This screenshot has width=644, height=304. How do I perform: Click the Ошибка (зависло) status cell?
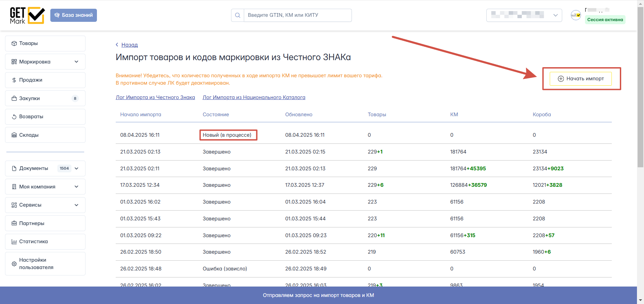coord(225,269)
